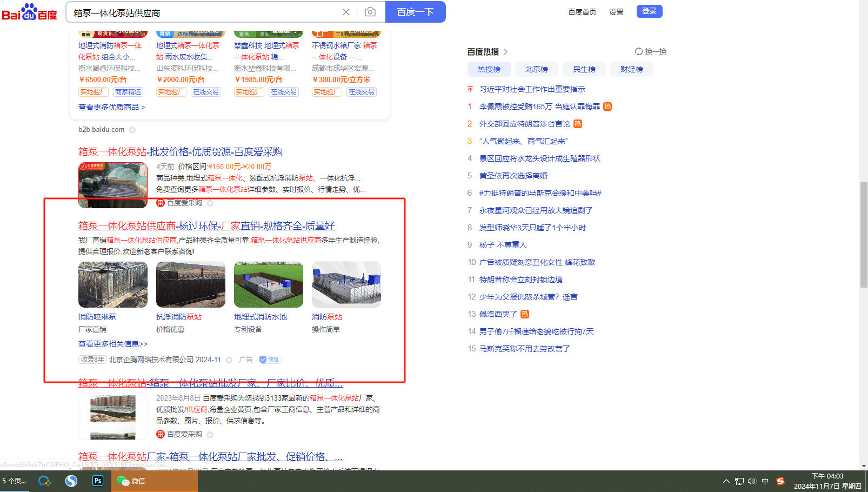
Task: Open dropdown beside b2b.baidu.com
Action: click(x=132, y=130)
